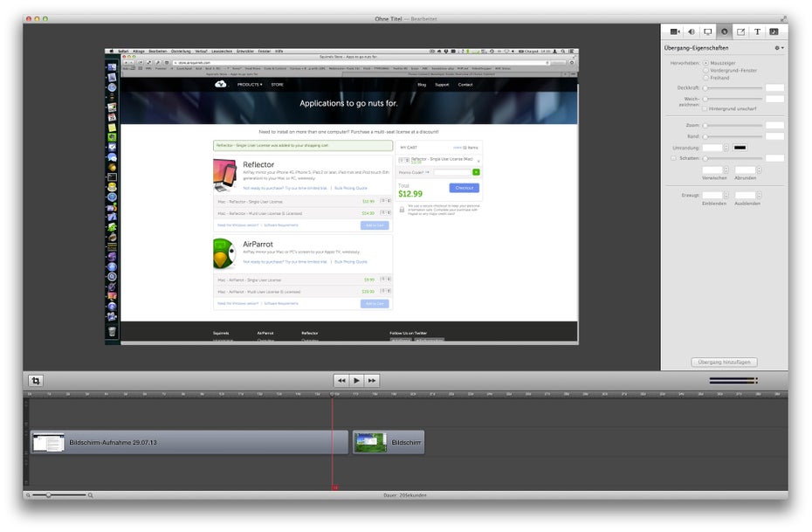Click the Umrandung stepper arrows
Image resolution: width=812 pixels, height=532 pixels.
click(726, 148)
